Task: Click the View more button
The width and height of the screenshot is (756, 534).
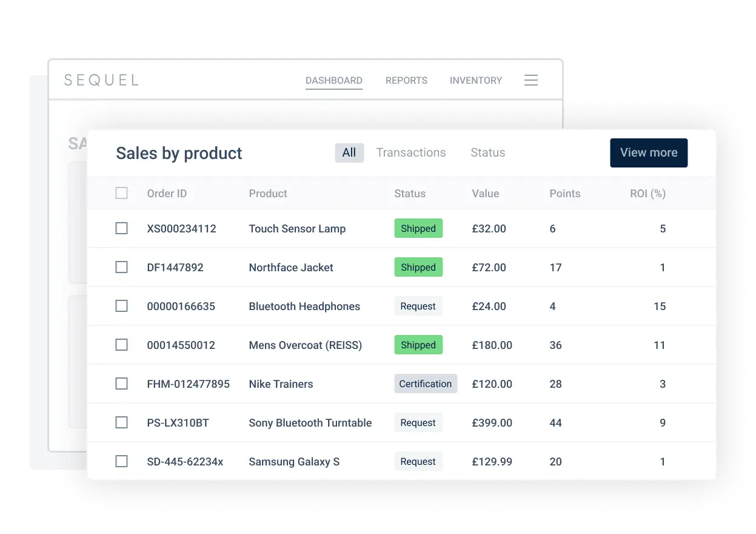Action: 649,152
